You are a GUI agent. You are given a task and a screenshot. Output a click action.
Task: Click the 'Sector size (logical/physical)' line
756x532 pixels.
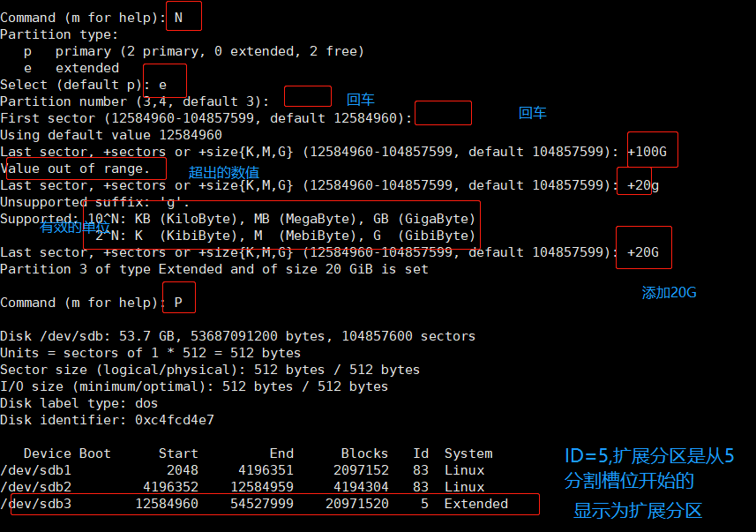coord(210,370)
